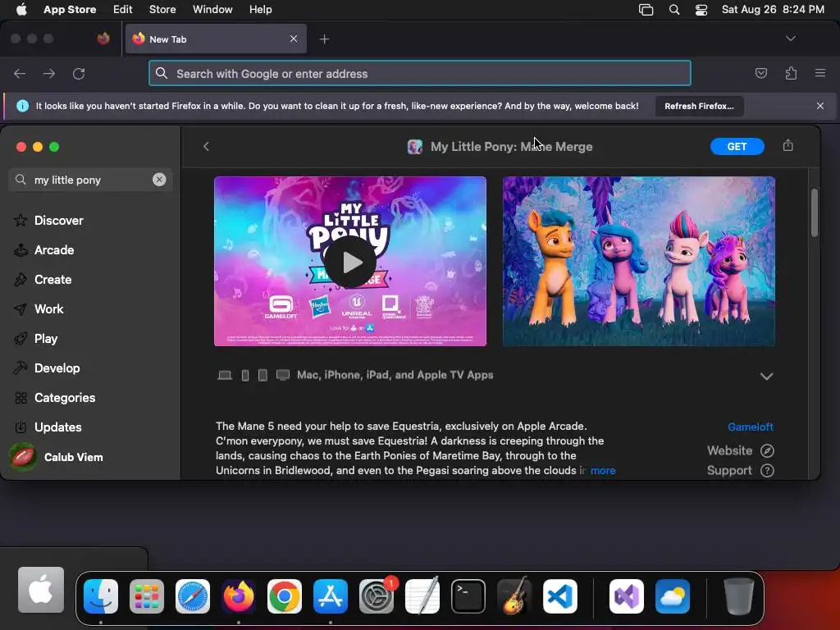Open Calub Viem account profile
840x630 pixels.
[x=57, y=457]
